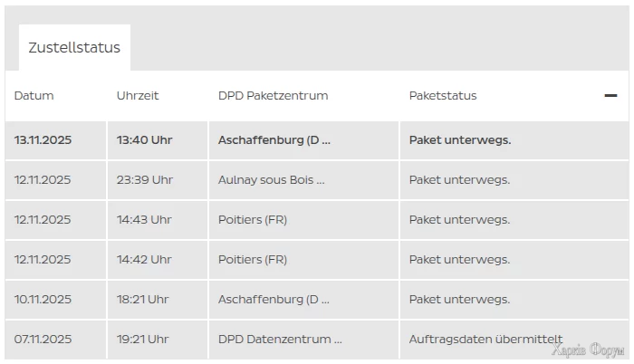634x364 pixels.
Task: Select the 07.11.2025 date cell
Action: click(43, 340)
